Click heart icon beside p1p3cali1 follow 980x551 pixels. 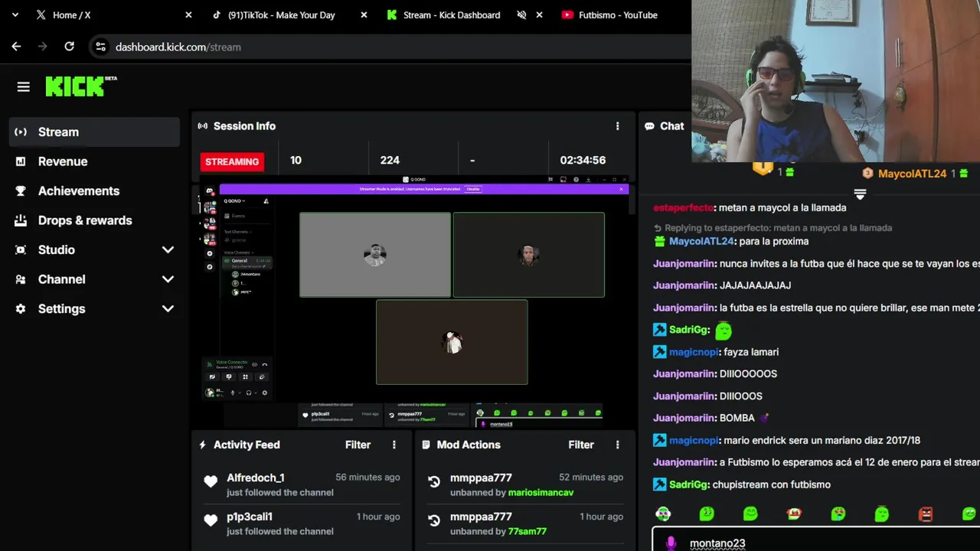211,520
